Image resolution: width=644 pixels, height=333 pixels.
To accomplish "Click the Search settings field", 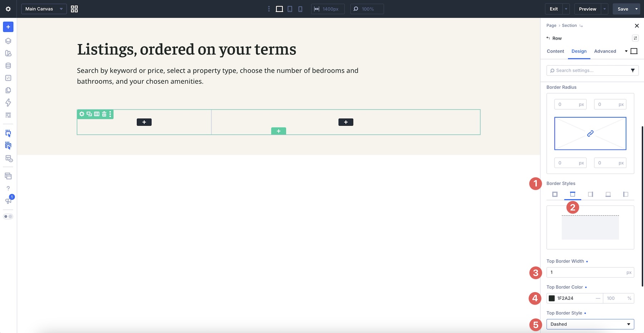I will point(592,70).
